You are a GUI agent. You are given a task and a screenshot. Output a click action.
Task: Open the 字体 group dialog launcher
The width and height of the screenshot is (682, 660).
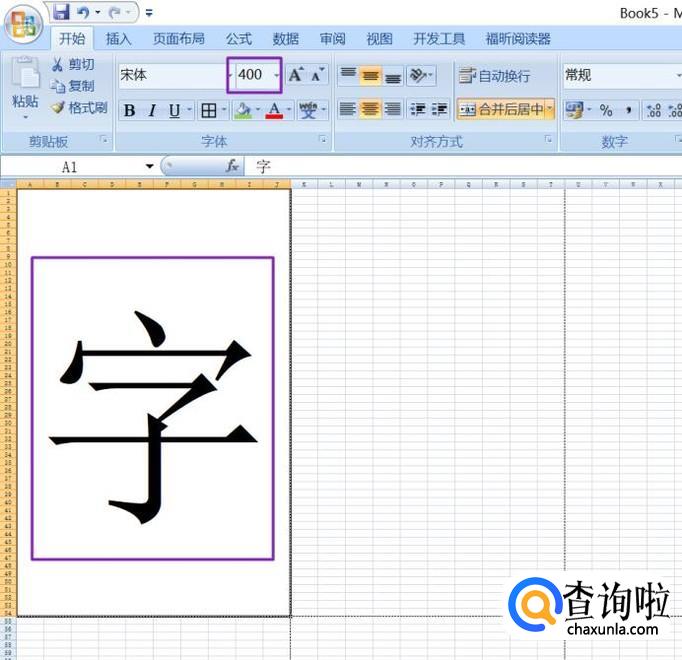point(323,139)
